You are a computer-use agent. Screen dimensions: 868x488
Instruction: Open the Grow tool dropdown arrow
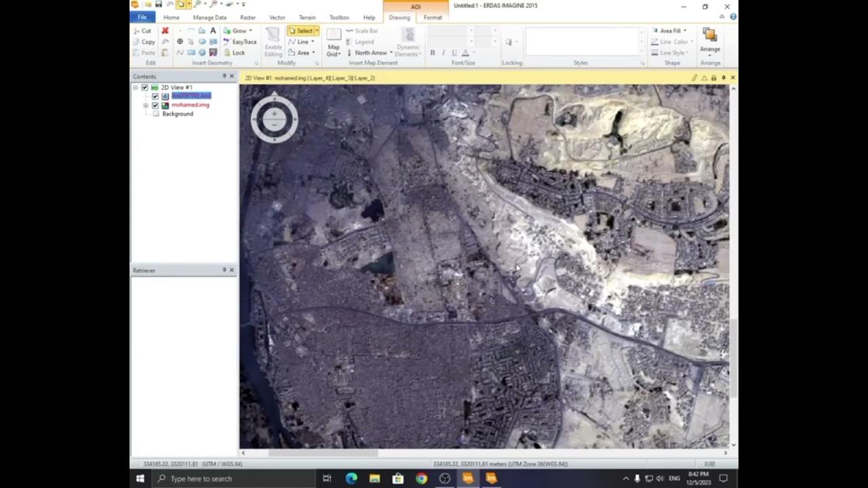pos(250,31)
